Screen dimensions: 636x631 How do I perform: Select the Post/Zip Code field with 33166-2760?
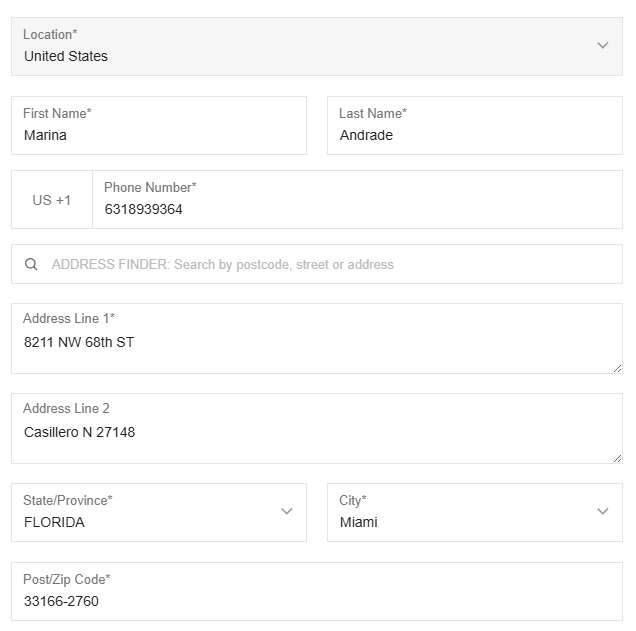tap(316, 601)
